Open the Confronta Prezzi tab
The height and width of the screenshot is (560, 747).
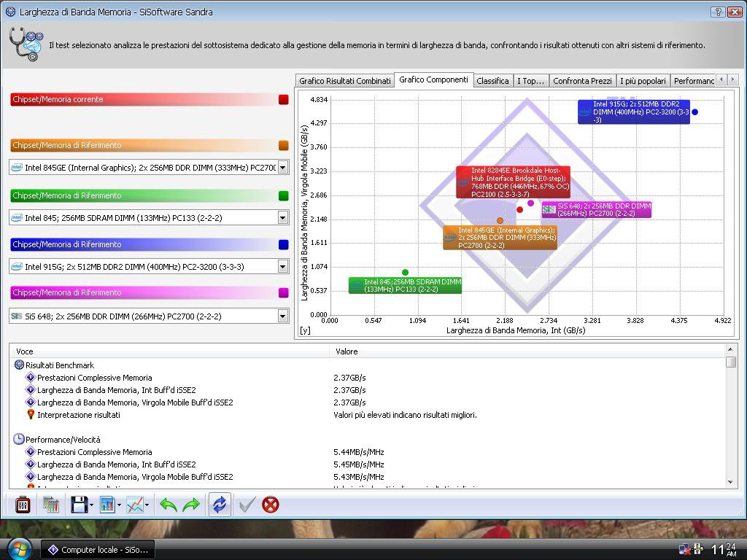tap(581, 81)
